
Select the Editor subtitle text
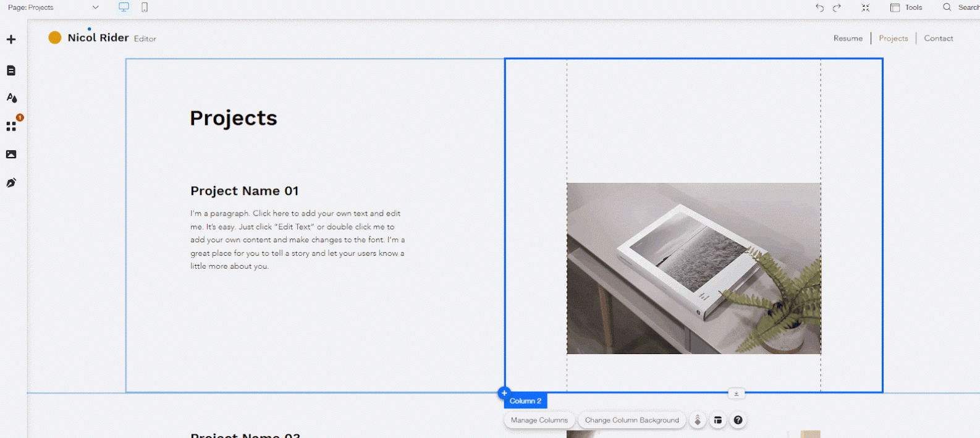coord(145,39)
